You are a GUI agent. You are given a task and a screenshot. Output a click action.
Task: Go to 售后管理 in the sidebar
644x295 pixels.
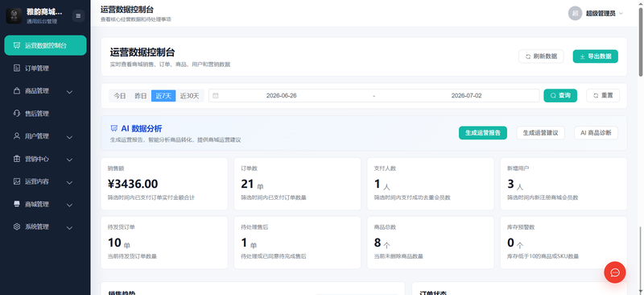(45, 113)
